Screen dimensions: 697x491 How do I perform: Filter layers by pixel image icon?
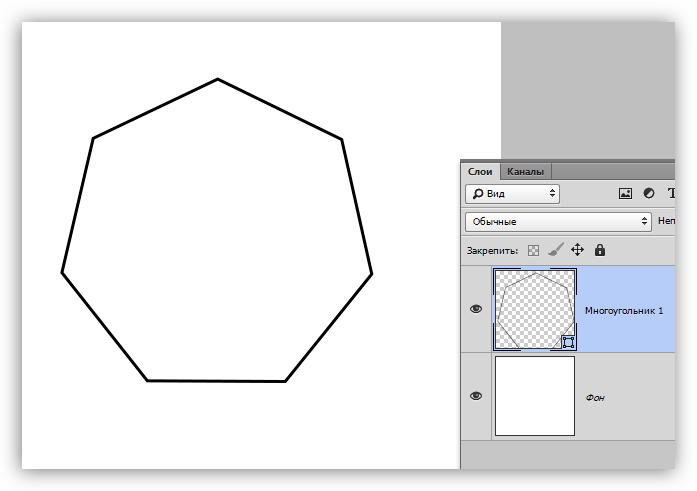coord(625,193)
